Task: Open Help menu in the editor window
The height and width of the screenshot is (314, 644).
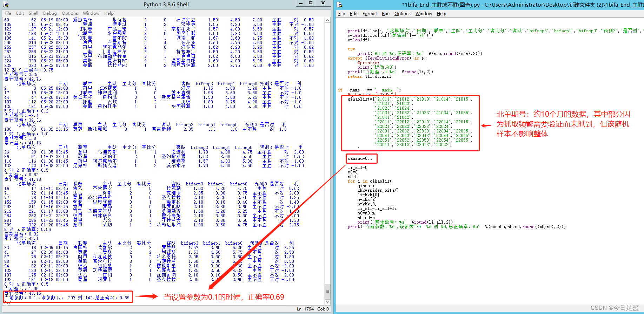Action: (x=441, y=14)
